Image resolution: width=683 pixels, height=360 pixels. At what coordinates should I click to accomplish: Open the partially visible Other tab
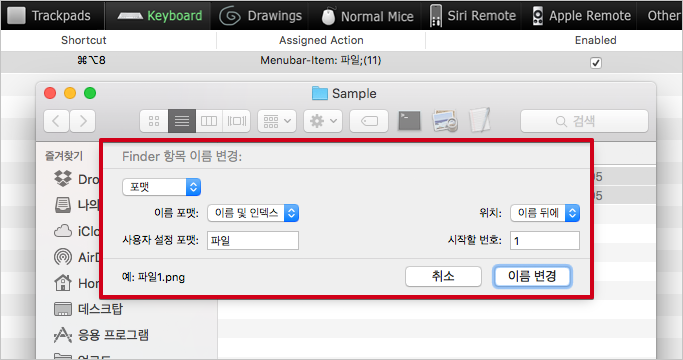click(x=663, y=16)
